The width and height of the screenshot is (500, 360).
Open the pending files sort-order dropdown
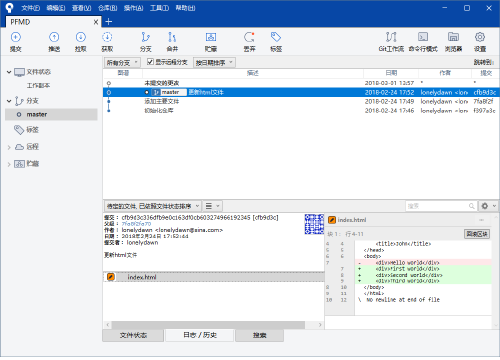coord(153,206)
